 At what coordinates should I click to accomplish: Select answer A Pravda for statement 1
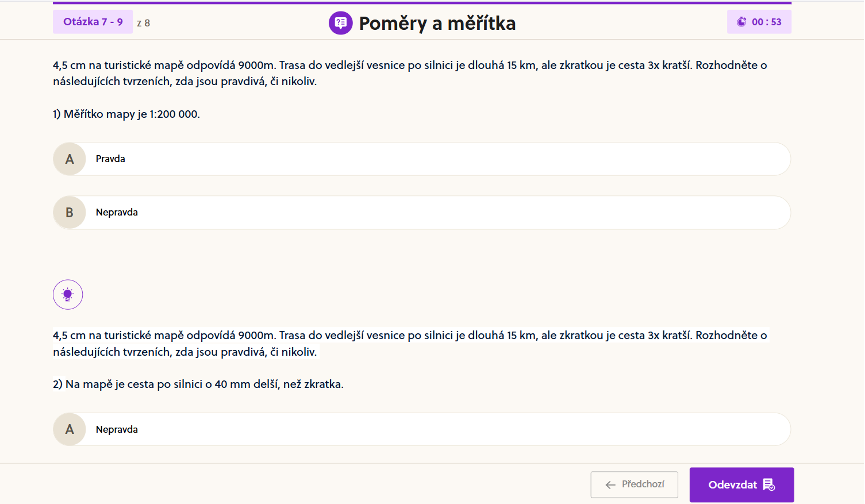tap(422, 159)
